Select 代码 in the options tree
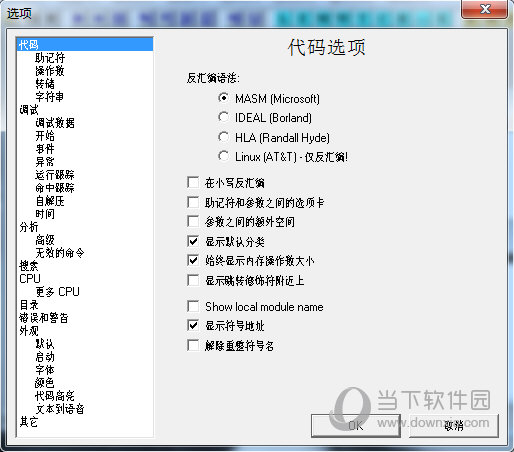This screenshot has width=514, height=452. point(85,45)
